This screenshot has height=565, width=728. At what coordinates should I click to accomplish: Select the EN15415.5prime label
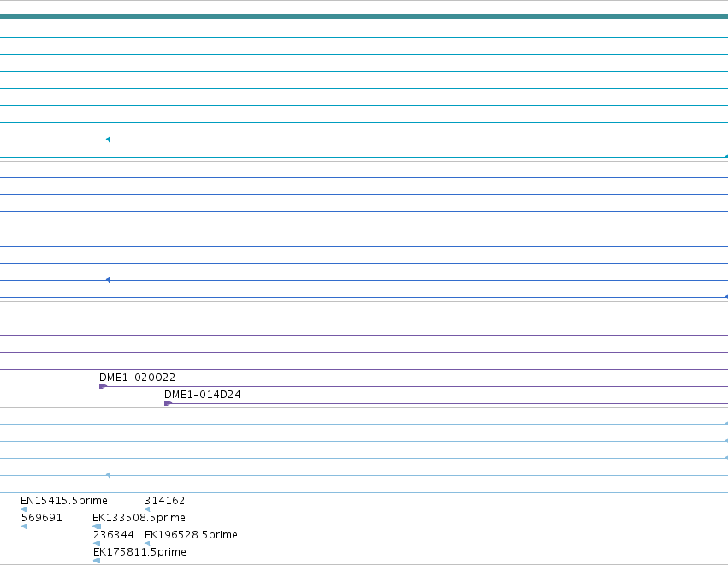coord(64,501)
